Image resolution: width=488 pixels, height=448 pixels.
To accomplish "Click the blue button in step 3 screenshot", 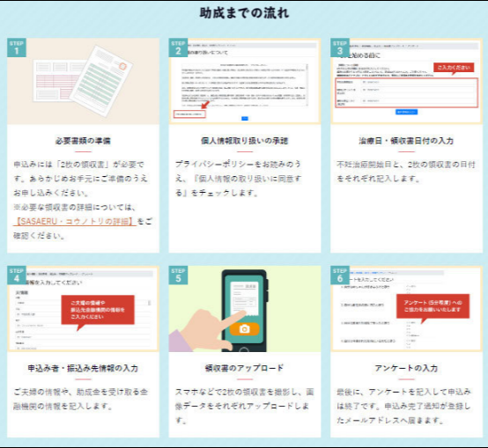I will [406, 112].
